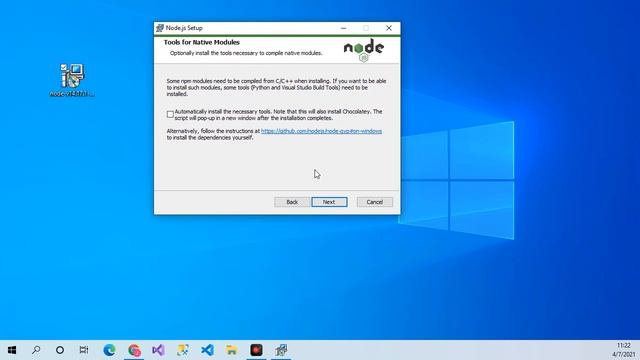Switch to the red recorder app on taskbar
This screenshot has width=640, height=360.
(x=256, y=350)
